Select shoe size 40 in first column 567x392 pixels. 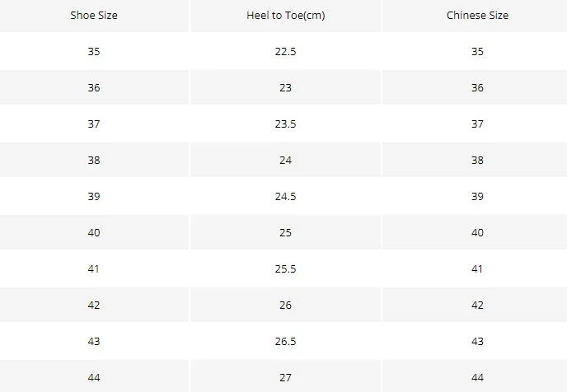pos(94,232)
